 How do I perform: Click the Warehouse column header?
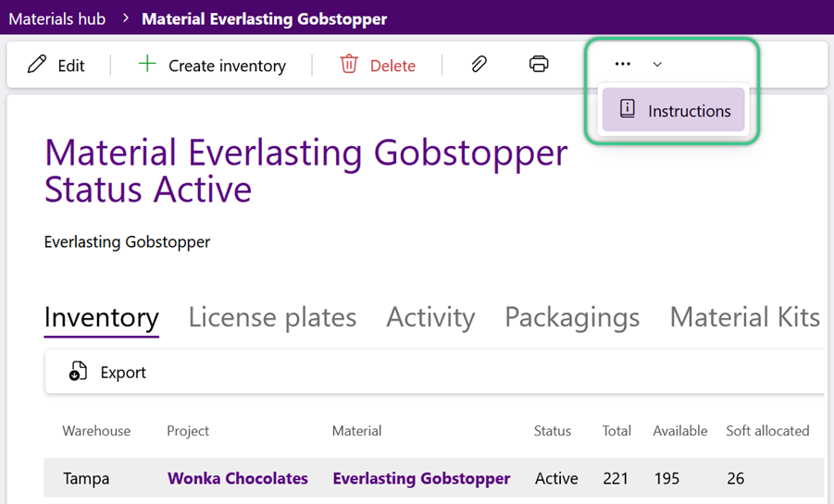pos(96,431)
